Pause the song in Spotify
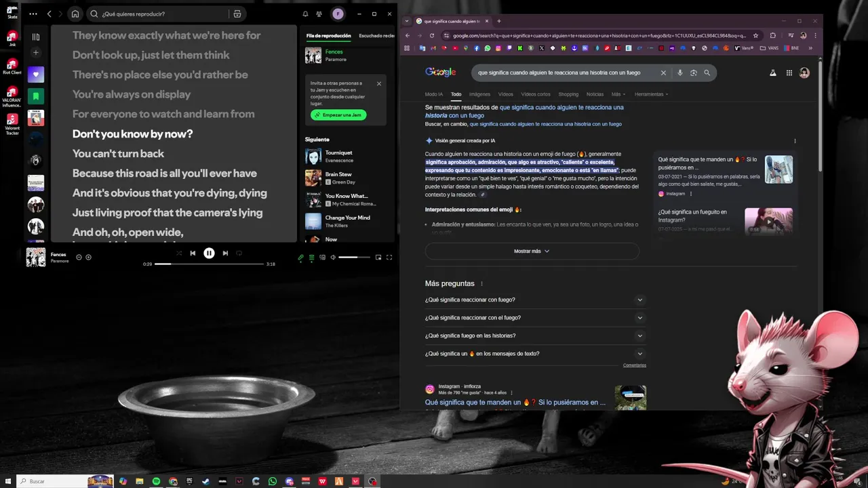 [209, 253]
